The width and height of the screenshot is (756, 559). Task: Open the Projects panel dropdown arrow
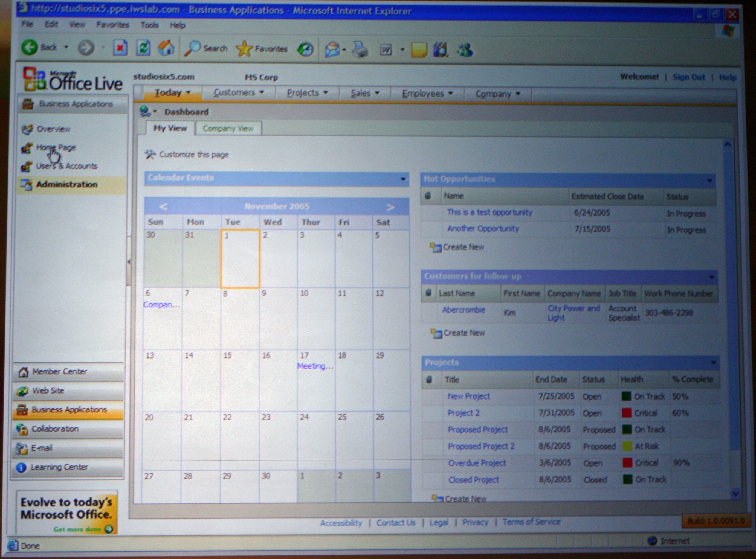point(714,363)
